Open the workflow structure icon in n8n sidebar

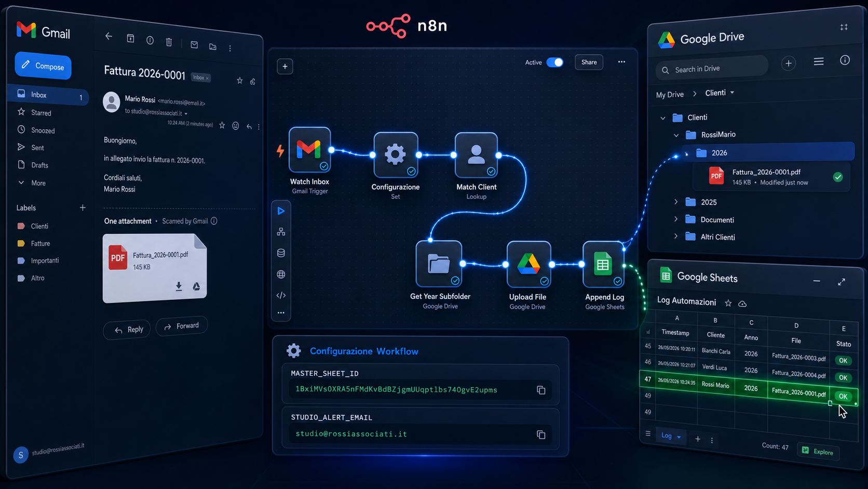click(281, 232)
